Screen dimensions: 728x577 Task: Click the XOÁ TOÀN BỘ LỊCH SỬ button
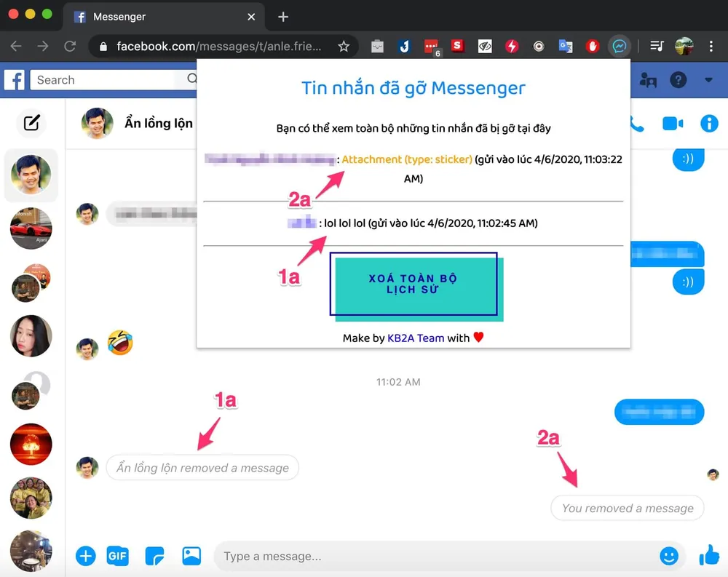point(414,284)
